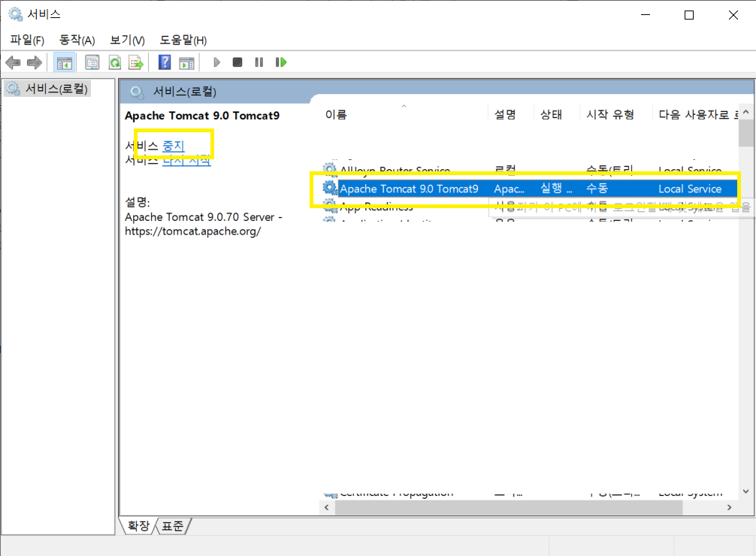Click the Forward arrow toolbar icon

[x=35, y=62]
